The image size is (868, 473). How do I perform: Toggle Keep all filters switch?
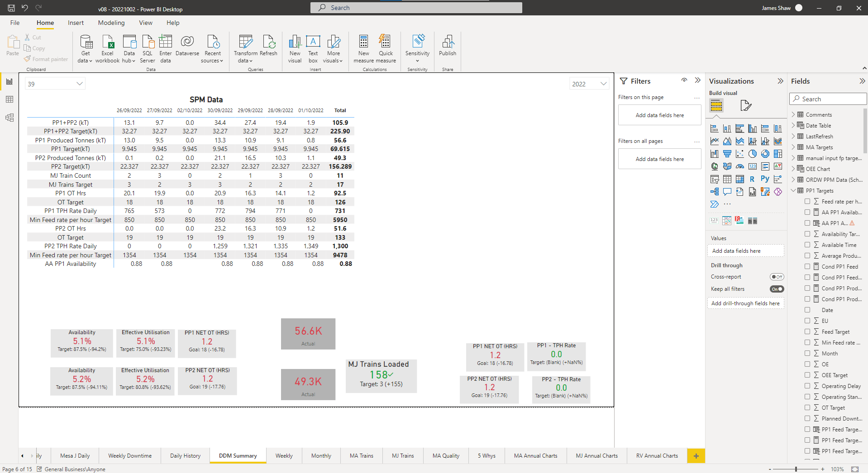point(777,289)
